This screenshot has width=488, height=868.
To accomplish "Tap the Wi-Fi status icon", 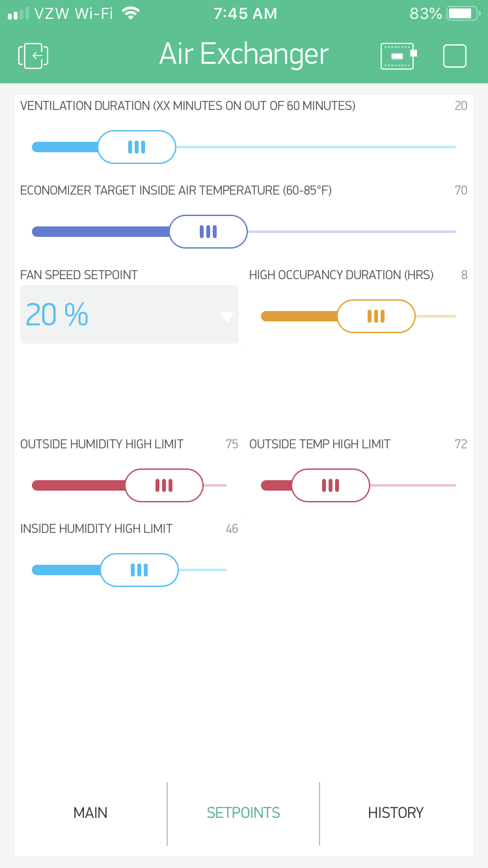I will 131,13.
